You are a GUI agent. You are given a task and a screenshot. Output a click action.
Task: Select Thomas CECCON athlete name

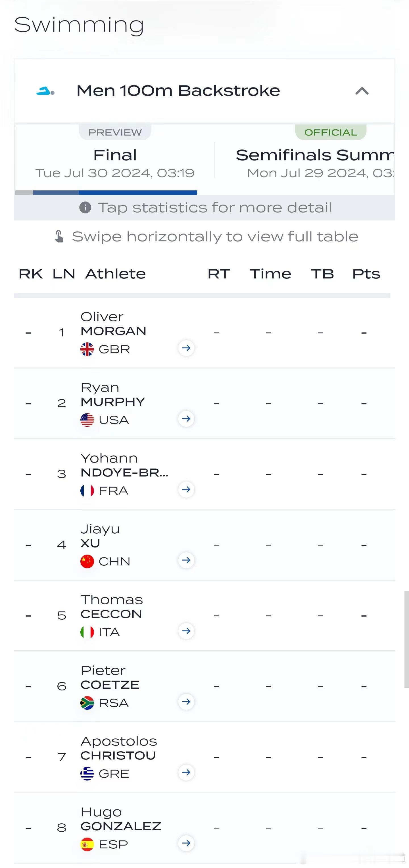coord(112,607)
